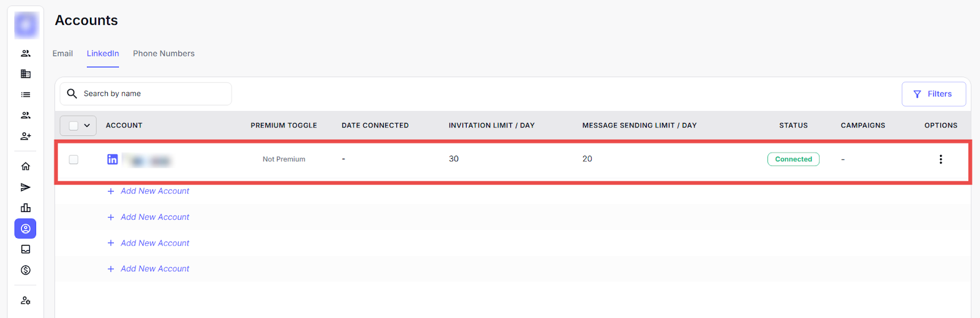Open the three-dot options menu for the account

tap(941, 159)
